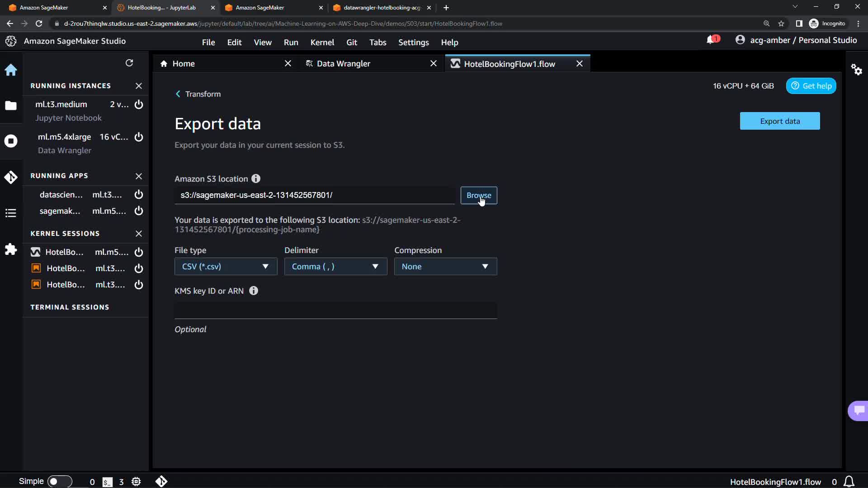Screen dimensions: 868x488
Task: Switch to the Data Wrangler tab
Action: click(x=343, y=64)
